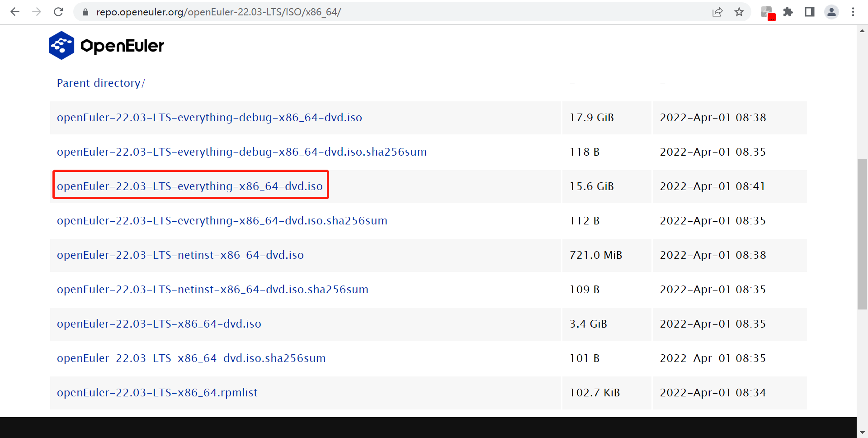This screenshot has height=438, width=868.
Task: Open everything-x86_64-dvd.iso.sha256sum link
Action: pyautogui.click(x=222, y=221)
